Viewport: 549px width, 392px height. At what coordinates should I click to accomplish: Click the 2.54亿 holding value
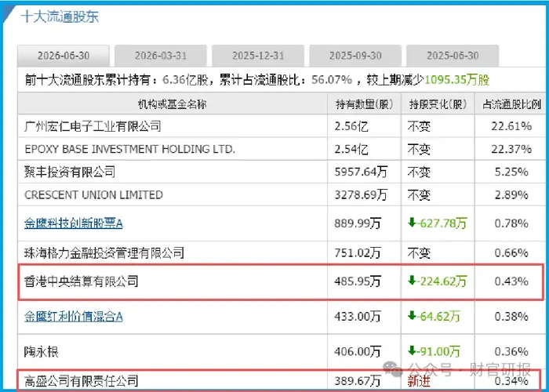351,149
